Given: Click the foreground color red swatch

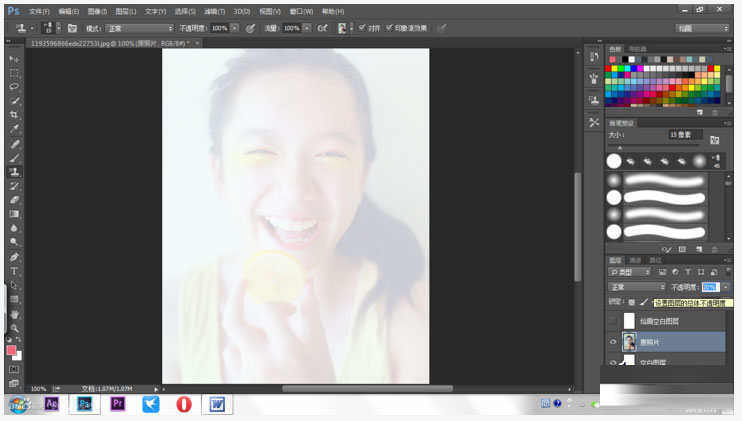Looking at the screenshot, I should (11, 350).
